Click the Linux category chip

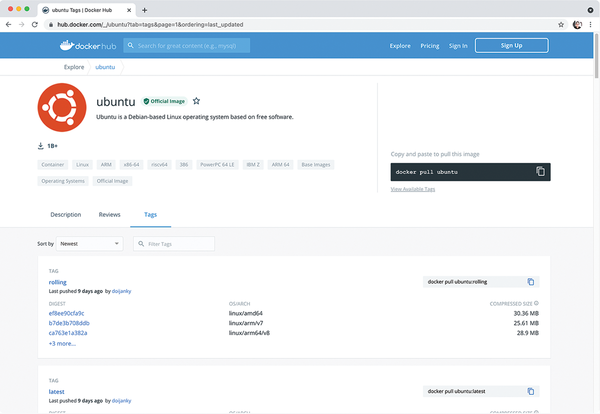coord(82,165)
